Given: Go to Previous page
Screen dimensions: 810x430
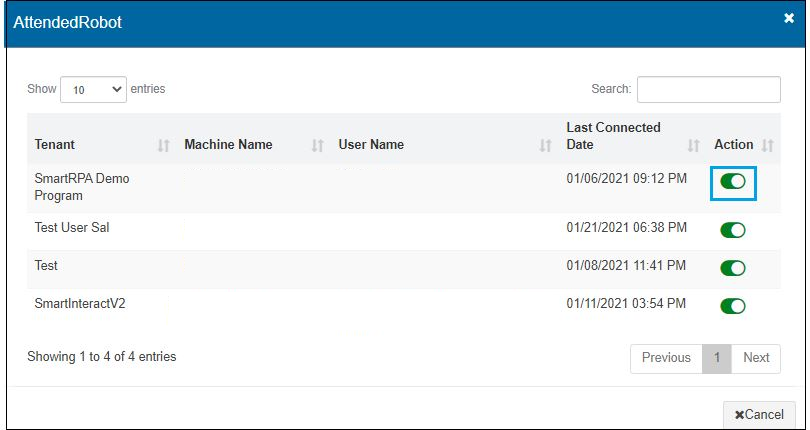Looking at the screenshot, I should [666, 358].
